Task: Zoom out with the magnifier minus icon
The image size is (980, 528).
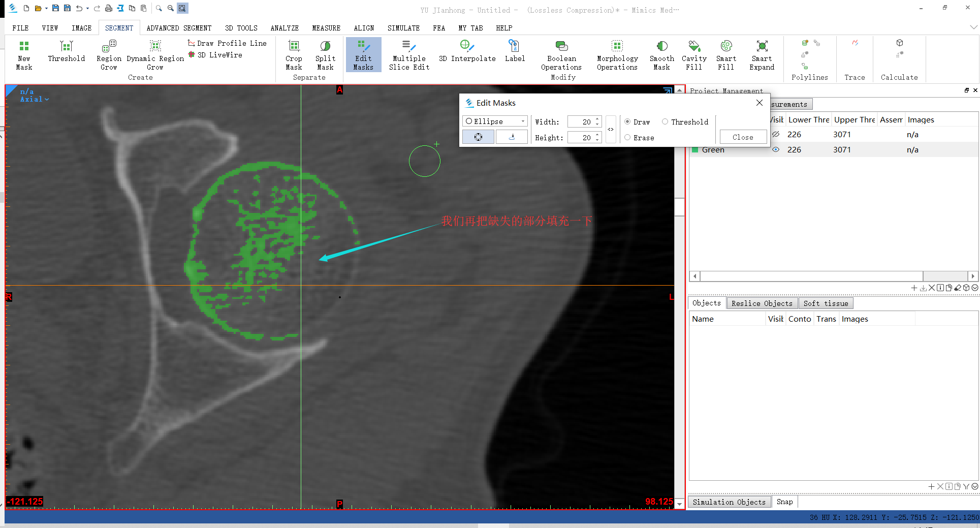Action: coord(170,8)
